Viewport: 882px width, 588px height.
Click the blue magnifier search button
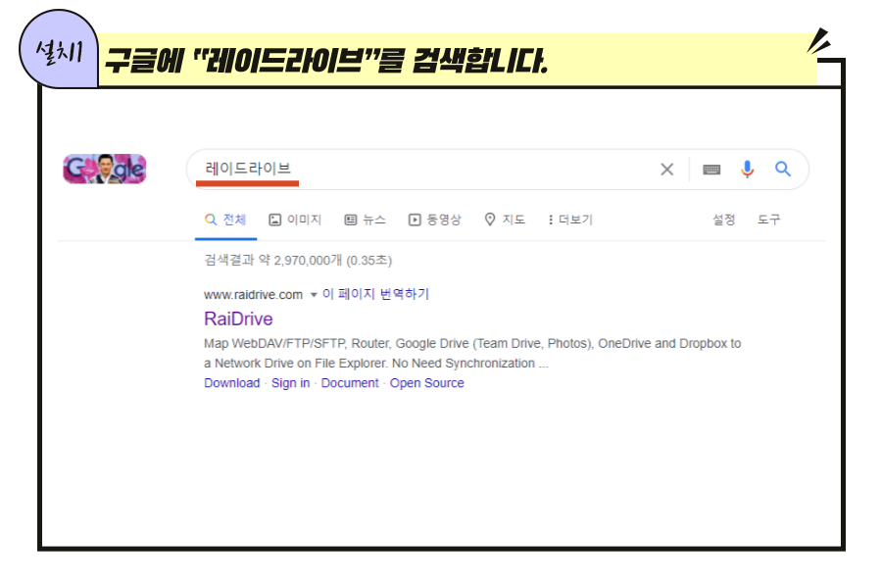pyautogui.click(x=782, y=169)
